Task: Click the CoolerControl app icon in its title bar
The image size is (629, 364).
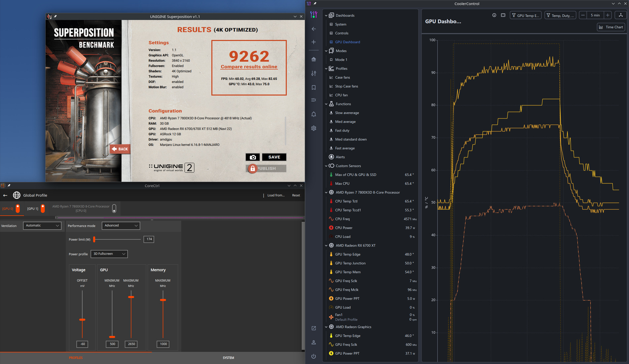Action: point(309,4)
